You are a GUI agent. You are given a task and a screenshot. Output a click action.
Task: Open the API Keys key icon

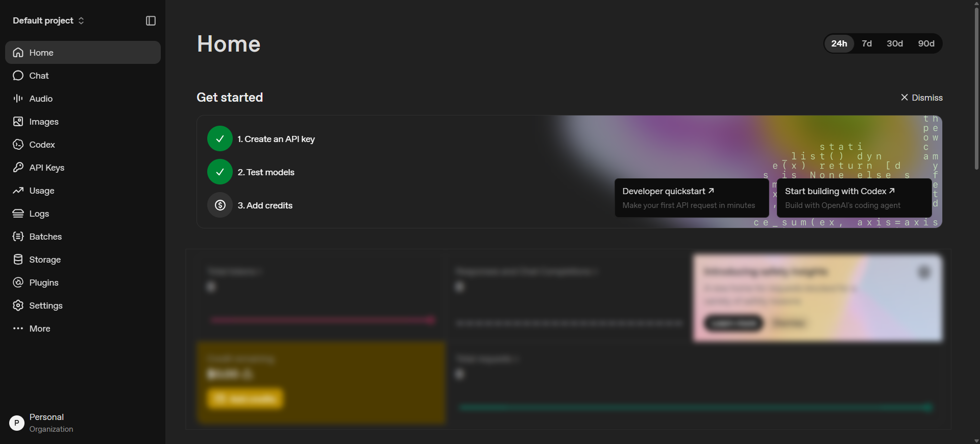pos(18,168)
